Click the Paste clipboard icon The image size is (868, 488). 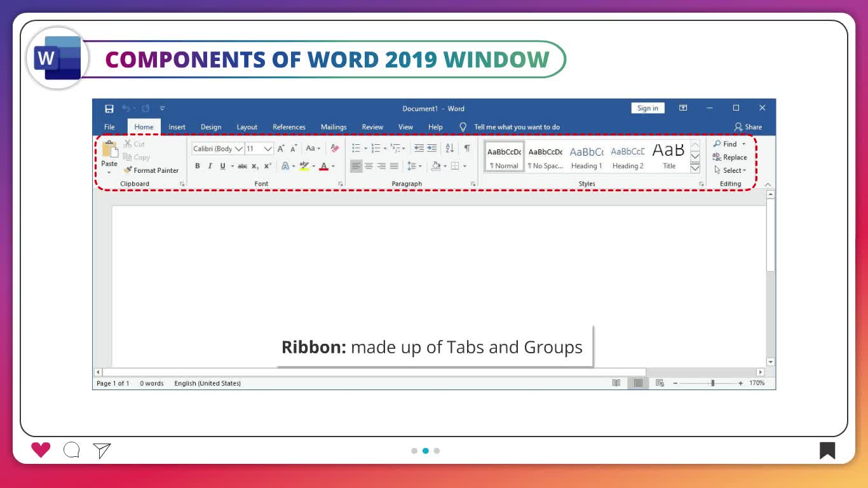pyautogui.click(x=109, y=149)
